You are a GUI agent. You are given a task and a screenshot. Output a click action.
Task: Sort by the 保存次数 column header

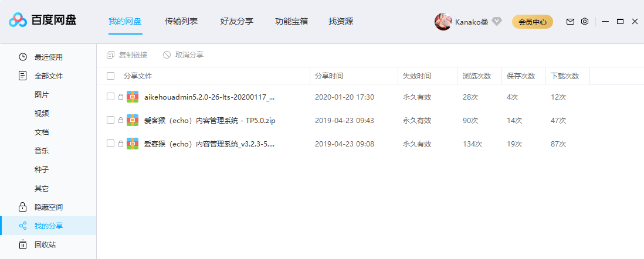pos(521,76)
